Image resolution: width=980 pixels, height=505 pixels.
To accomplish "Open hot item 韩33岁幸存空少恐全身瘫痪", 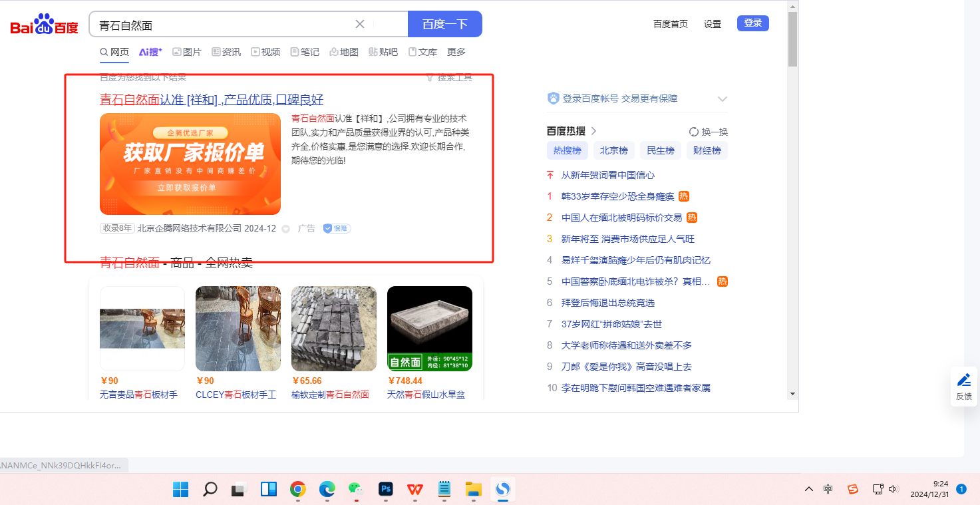I will point(618,196).
